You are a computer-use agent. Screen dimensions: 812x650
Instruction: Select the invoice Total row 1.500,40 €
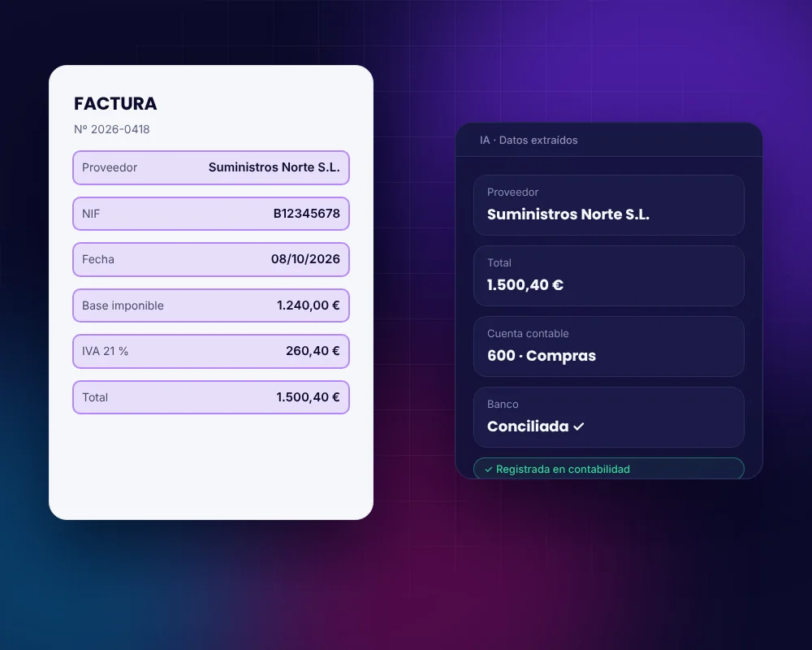click(x=211, y=397)
